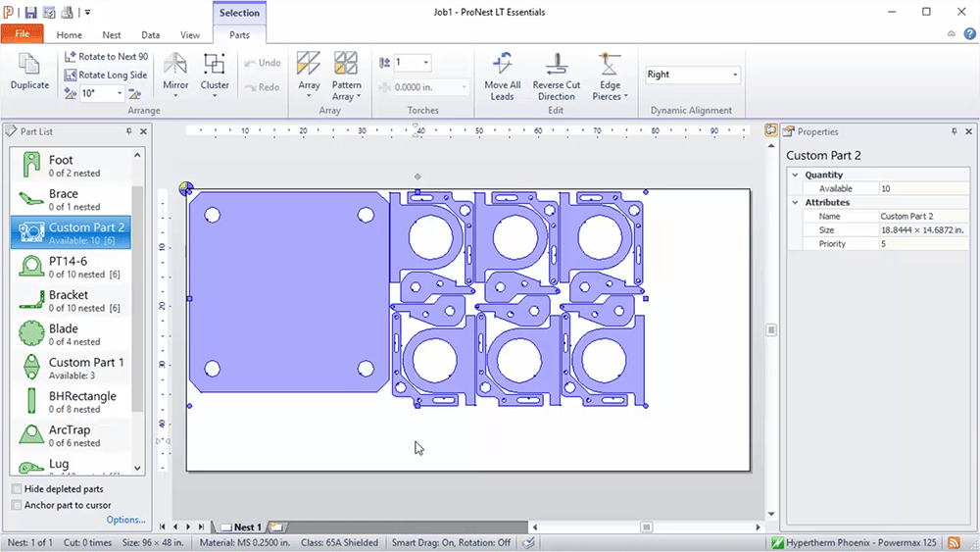Viewport: 980px width, 552px height.
Task: Click Rotate to Next 90 button
Action: point(106,57)
